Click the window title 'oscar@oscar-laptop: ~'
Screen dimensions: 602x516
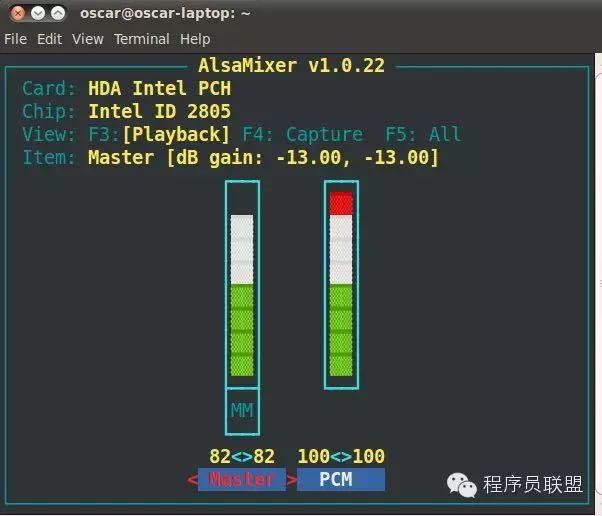point(165,13)
